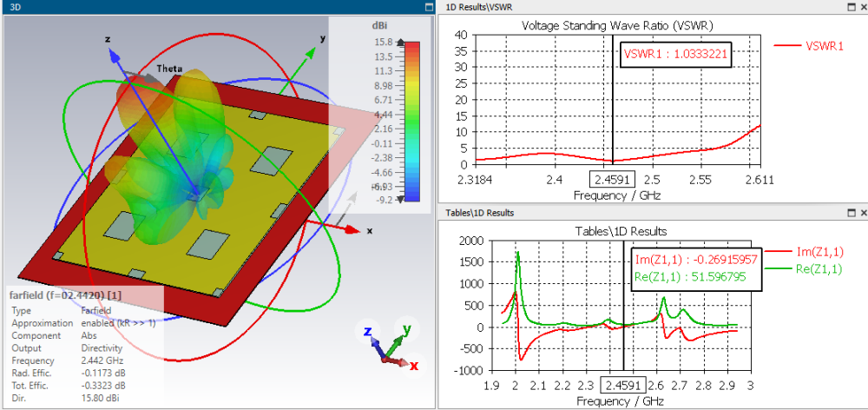Maximize the 3D view panel
This screenshot has height=410, width=868.
click(x=429, y=7)
